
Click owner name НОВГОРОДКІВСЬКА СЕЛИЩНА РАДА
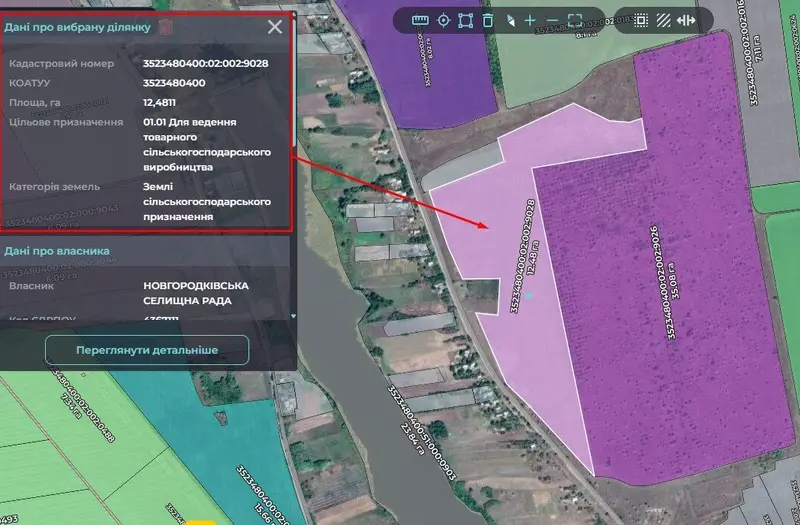(196, 293)
